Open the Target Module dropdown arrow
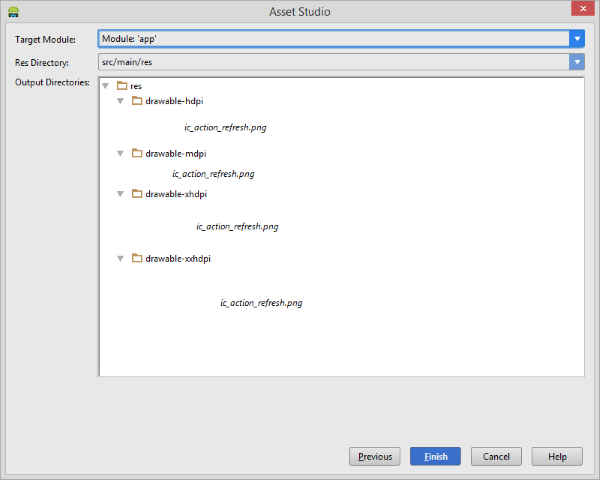This screenshot has width=600, height=480. click(x=577, y=39)
